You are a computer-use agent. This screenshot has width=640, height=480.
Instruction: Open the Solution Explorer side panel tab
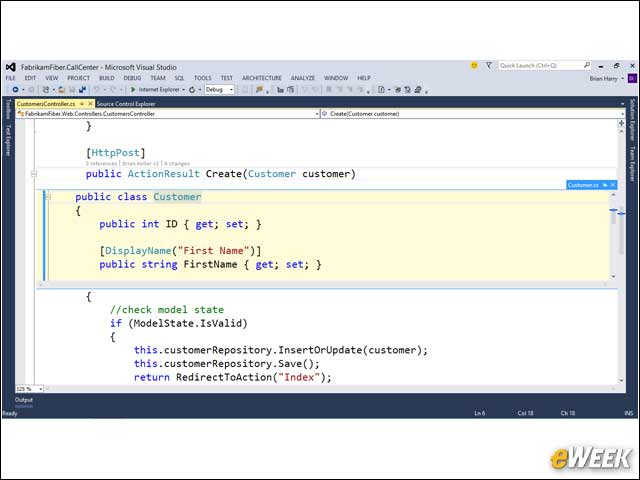632,120
